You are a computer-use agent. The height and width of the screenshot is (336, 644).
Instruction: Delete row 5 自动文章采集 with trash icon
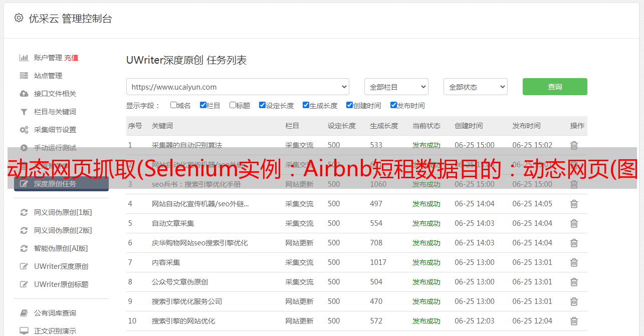574,223
